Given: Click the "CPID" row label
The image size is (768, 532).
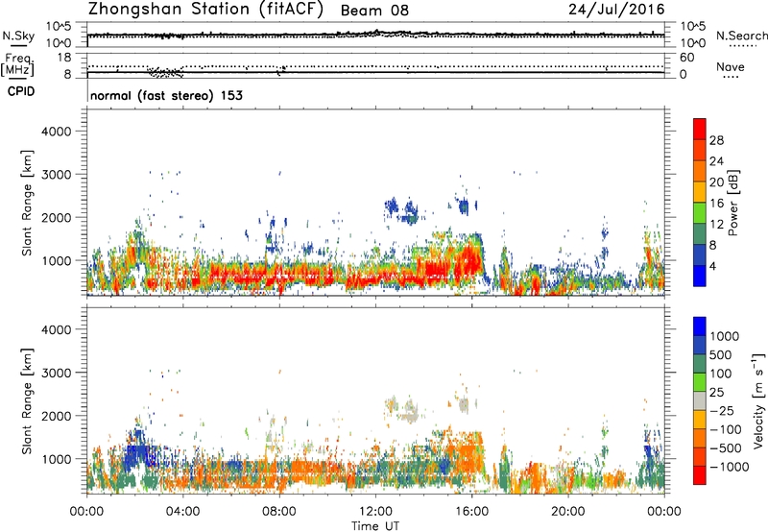Looking at the screenshot, I should [21, 91].
